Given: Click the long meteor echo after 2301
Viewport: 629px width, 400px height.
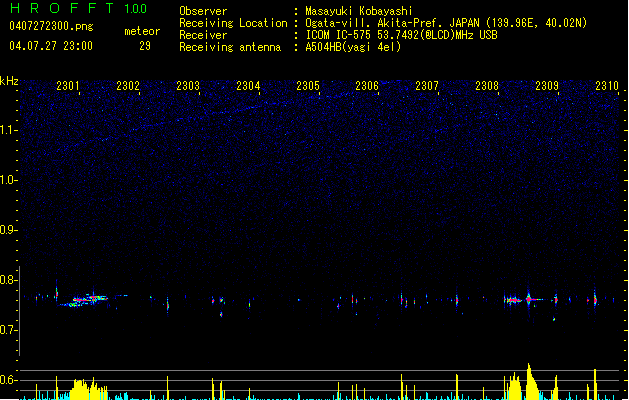Looking at the screenshot, I should pyautogui.click(x=84, y=301).
